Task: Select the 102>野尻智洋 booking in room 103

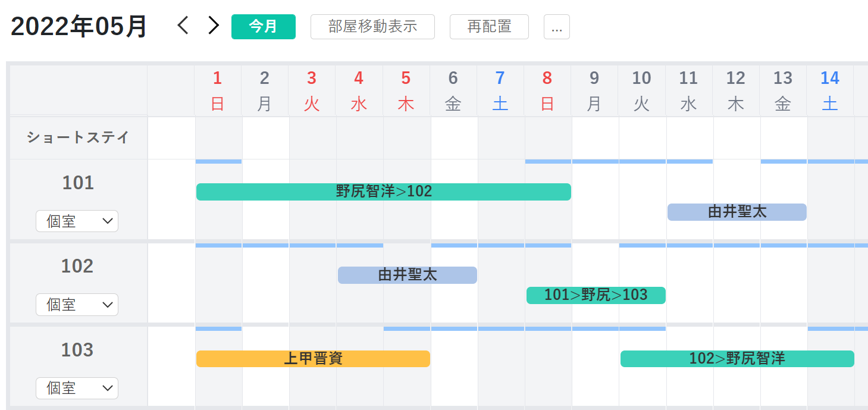Action: tap(737, 358)
